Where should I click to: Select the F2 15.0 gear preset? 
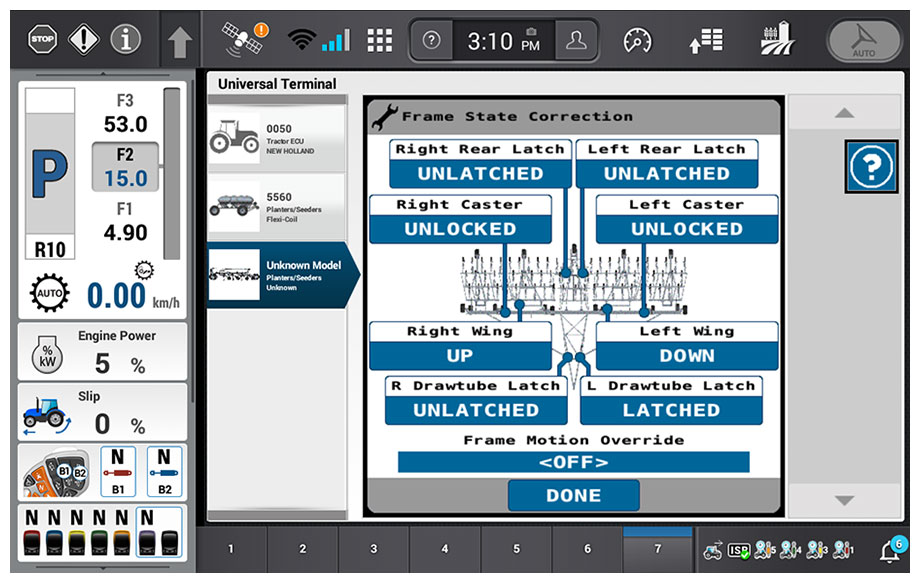[125, 167]
